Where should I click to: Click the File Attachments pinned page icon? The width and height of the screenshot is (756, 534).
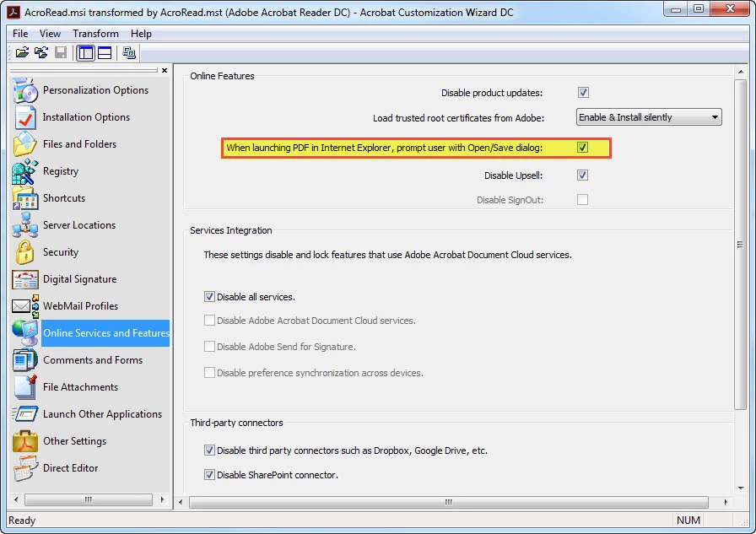(x=25, y=387)
